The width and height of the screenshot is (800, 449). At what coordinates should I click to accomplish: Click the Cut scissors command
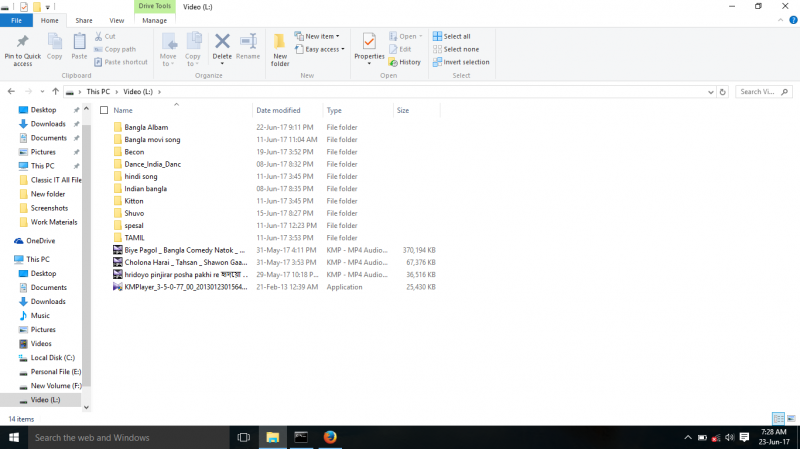[x=105, y=36]
